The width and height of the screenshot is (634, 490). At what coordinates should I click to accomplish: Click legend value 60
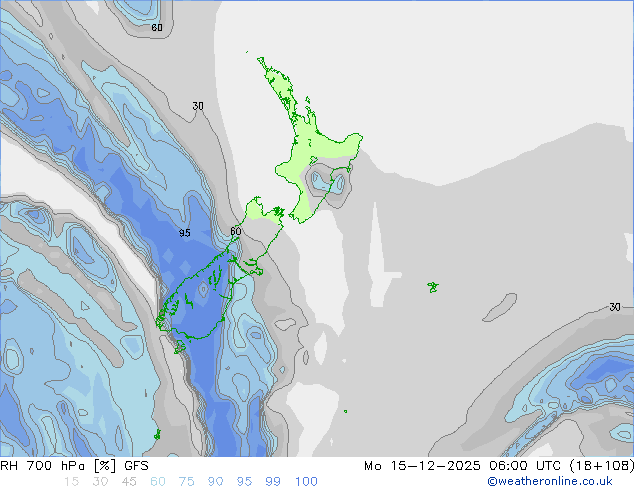coord(158,482)
